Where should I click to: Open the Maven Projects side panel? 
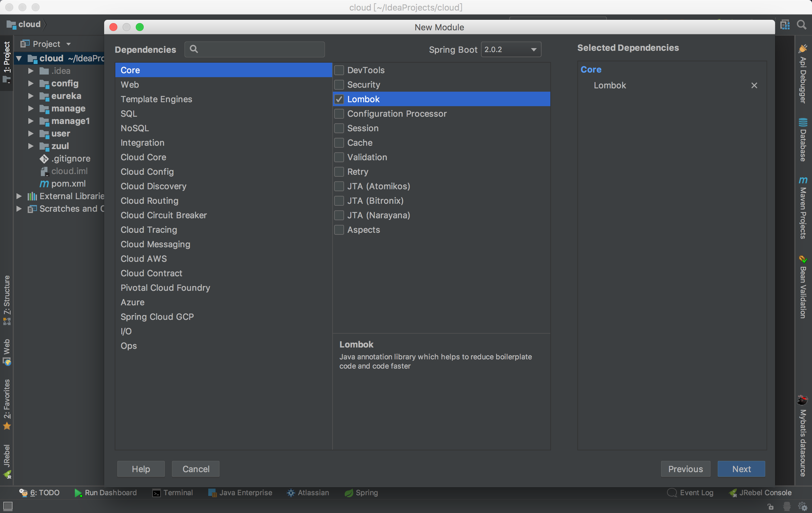tap(803, 208)
